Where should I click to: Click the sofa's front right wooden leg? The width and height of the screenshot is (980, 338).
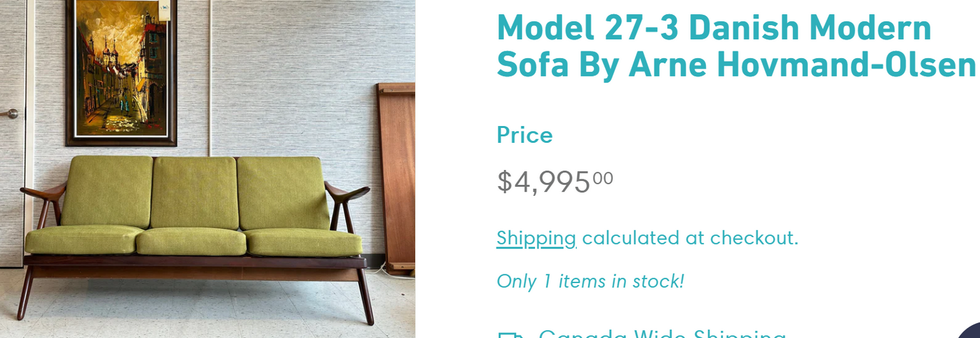(x=366, y=297)
